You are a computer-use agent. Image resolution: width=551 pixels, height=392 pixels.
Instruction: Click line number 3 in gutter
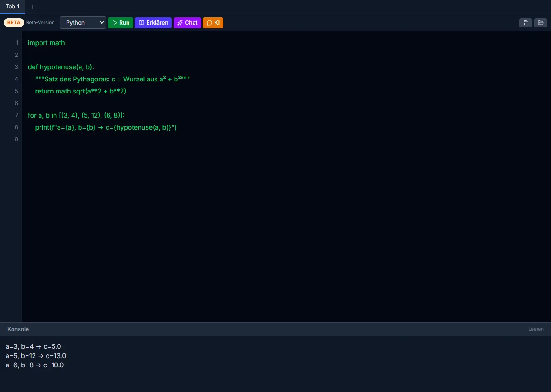click(16, 67)
